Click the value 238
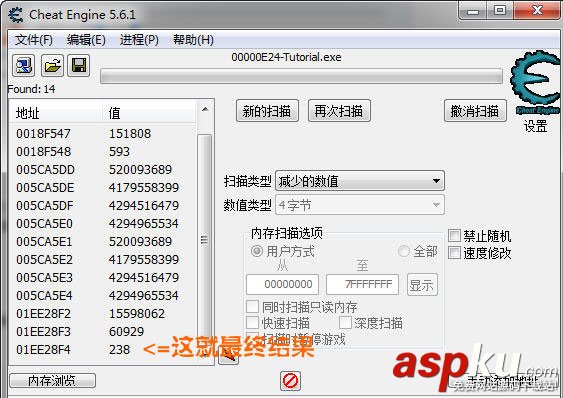Screen dimensions: 563x398 119,350
